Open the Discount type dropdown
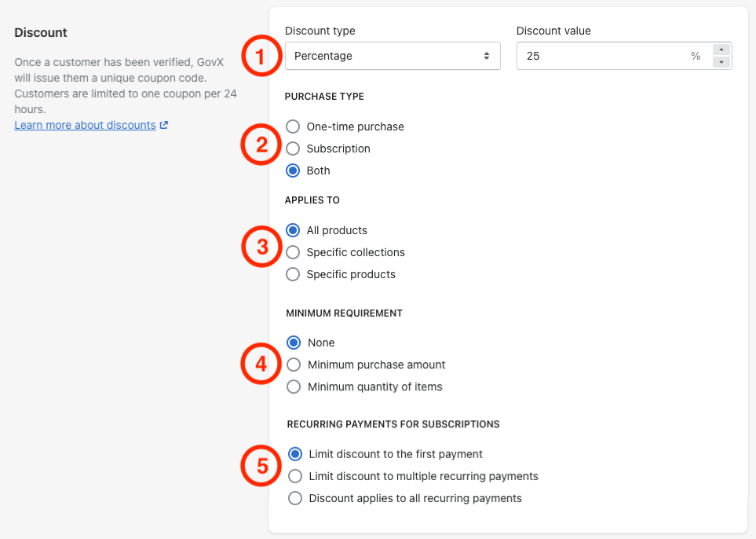 click(392, 56)
